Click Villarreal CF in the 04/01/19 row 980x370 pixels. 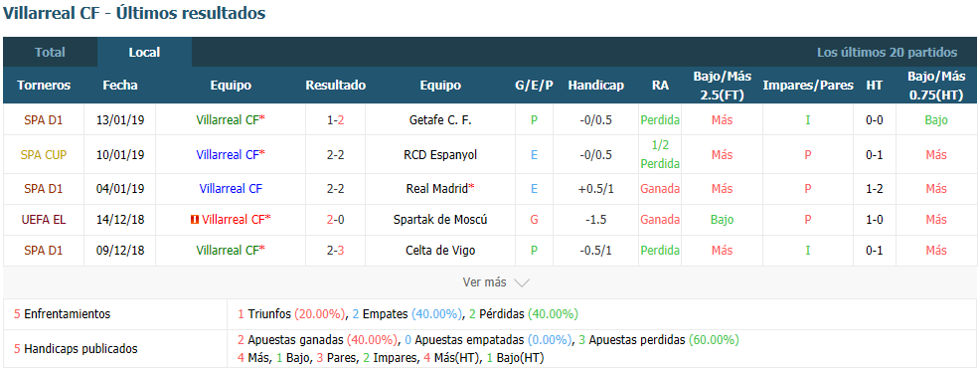[231, 188]
